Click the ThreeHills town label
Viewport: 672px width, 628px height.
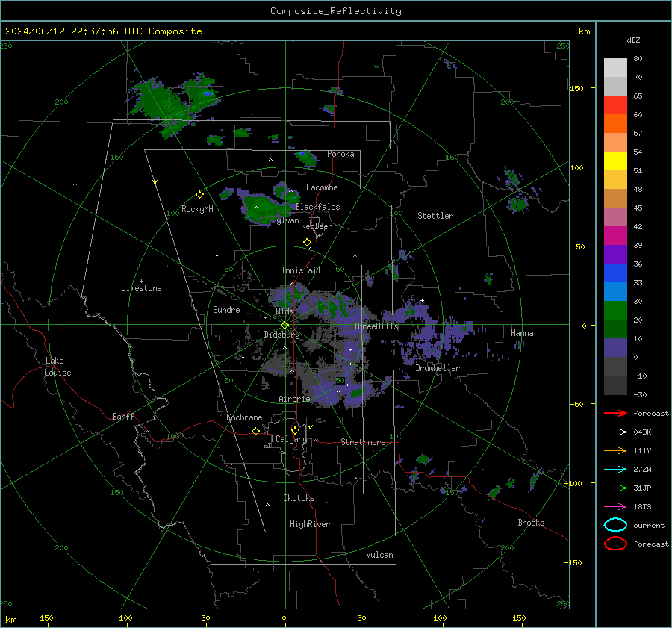coord(376,326)
